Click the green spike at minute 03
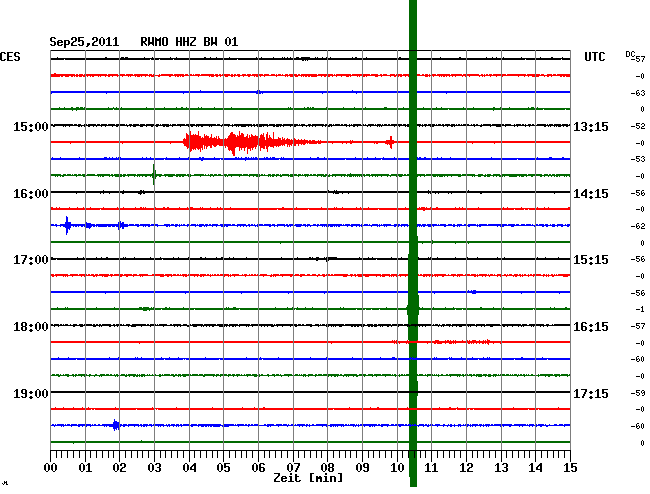Viewport: 650px width, 494px height. point(154,175)
